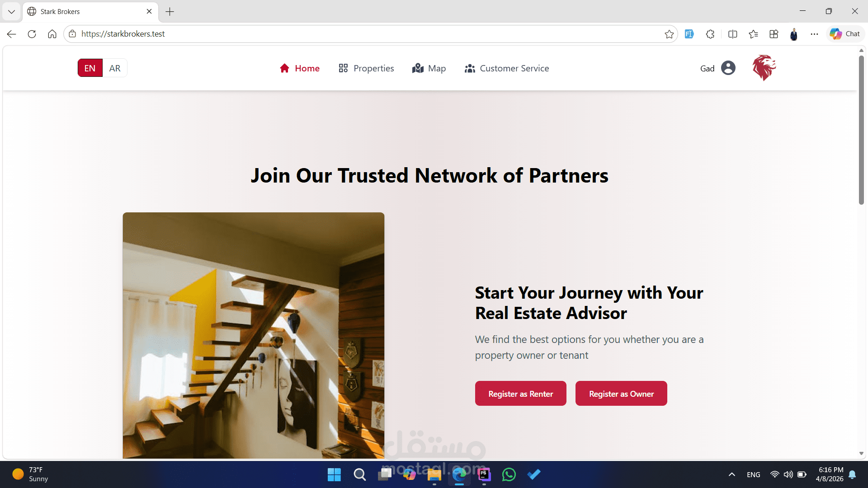
Task: Open the browser extensions puzzle icon
Action: [710, 34]
